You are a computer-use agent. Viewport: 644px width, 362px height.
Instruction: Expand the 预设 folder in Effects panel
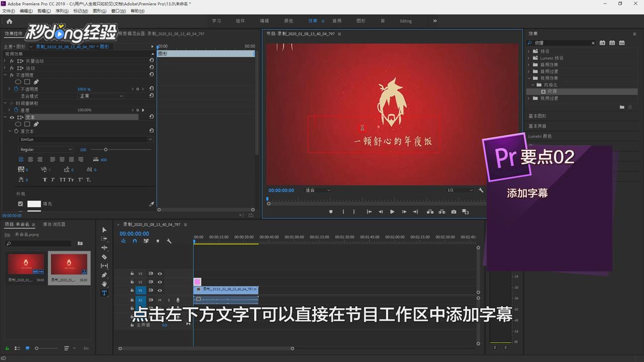pos(529,51)
